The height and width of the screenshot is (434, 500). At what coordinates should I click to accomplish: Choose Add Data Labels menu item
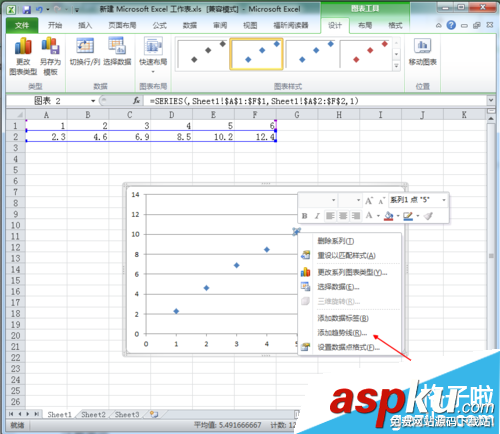(349, 318)
